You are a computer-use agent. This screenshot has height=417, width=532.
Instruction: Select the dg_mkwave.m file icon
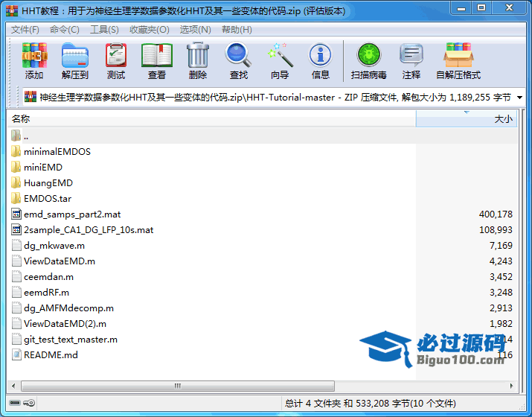tap(16, 245)
